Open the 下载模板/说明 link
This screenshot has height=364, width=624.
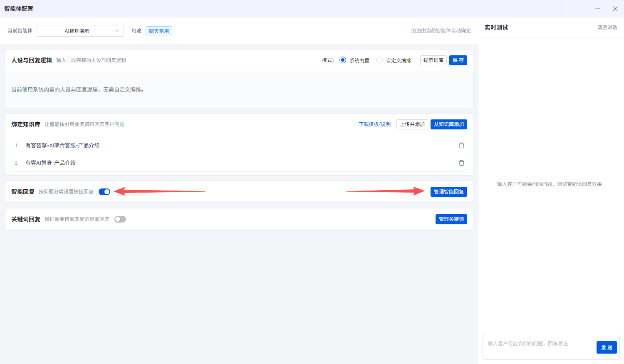coord(375,124)
